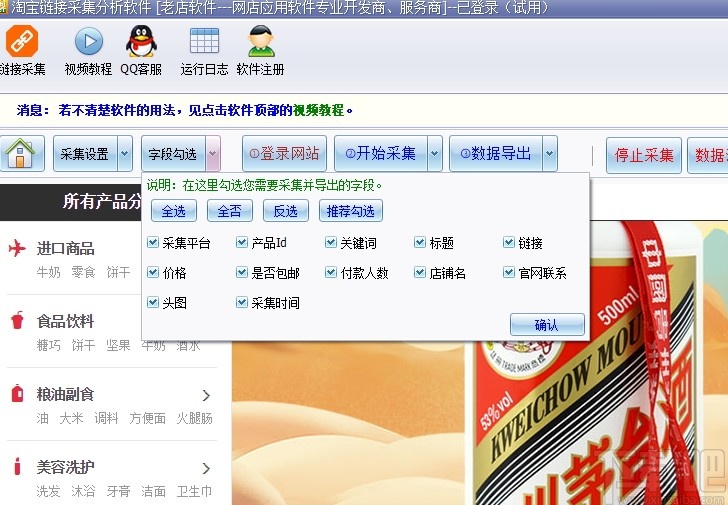Viewport: 728px width, 505px height.
Task: Click the 字段勾选 toolbar button
Action: (173, 154)
